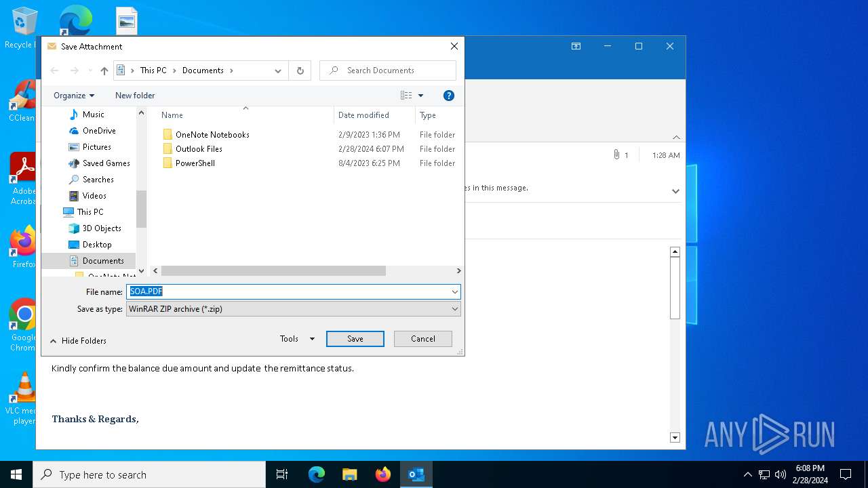Screen dimensions: 868x488
Task: Click This PC in the address breadcrumb
Action: (153, 70)
